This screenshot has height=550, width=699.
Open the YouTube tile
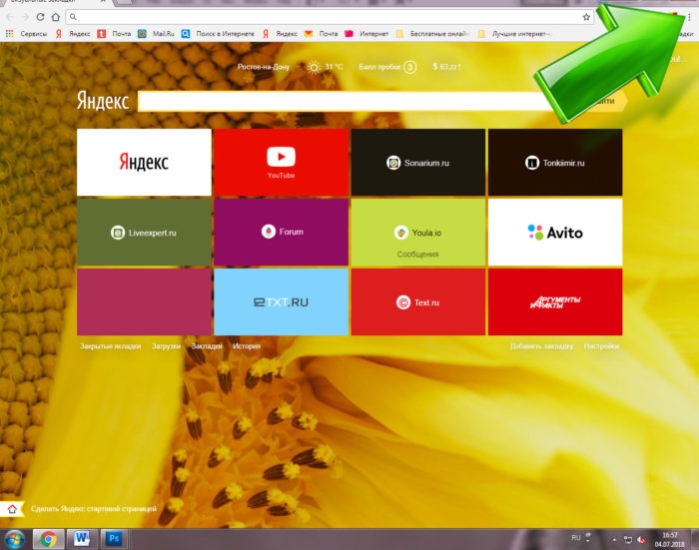point(281,162)
